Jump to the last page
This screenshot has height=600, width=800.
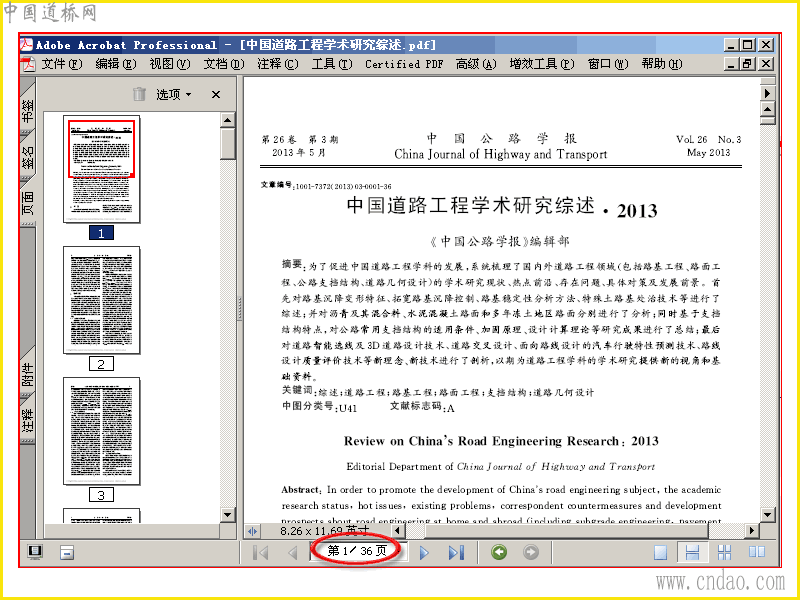457,553
